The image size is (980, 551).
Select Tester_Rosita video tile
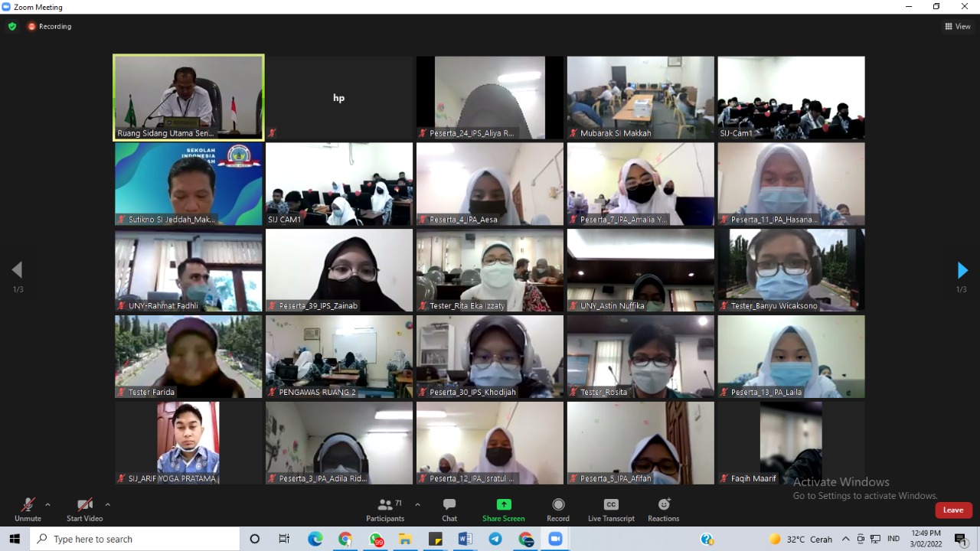point(640,357)
